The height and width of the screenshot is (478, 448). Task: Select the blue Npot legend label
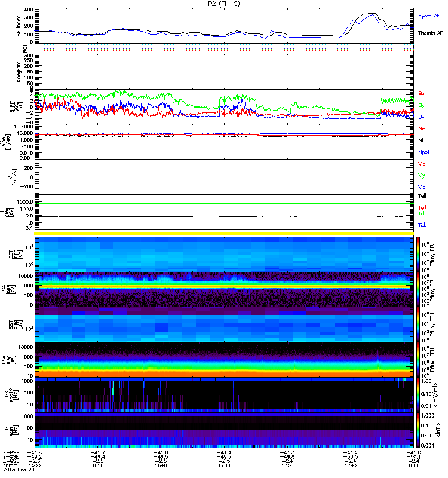(x=424, y=152)
